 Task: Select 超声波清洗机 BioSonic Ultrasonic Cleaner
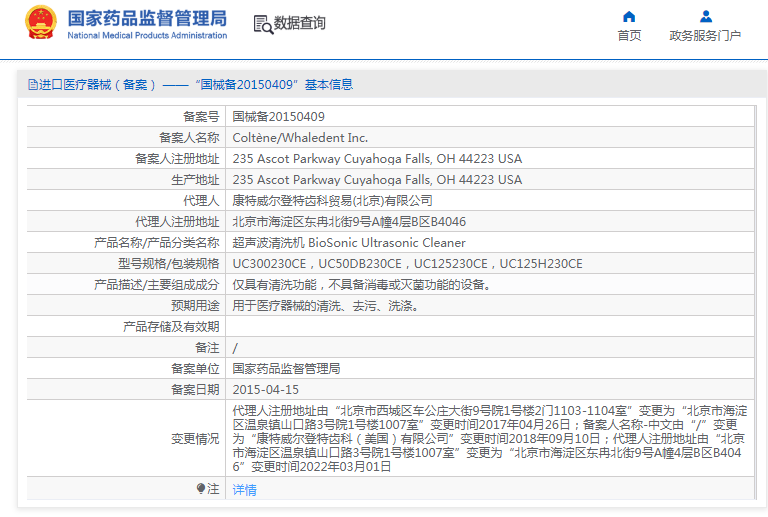pos(349,243)
